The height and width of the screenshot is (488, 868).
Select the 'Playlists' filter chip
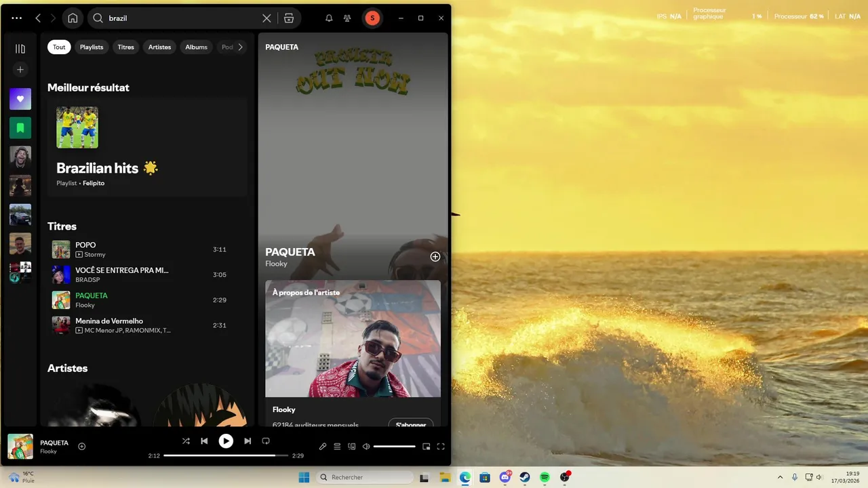coord(92,47)
